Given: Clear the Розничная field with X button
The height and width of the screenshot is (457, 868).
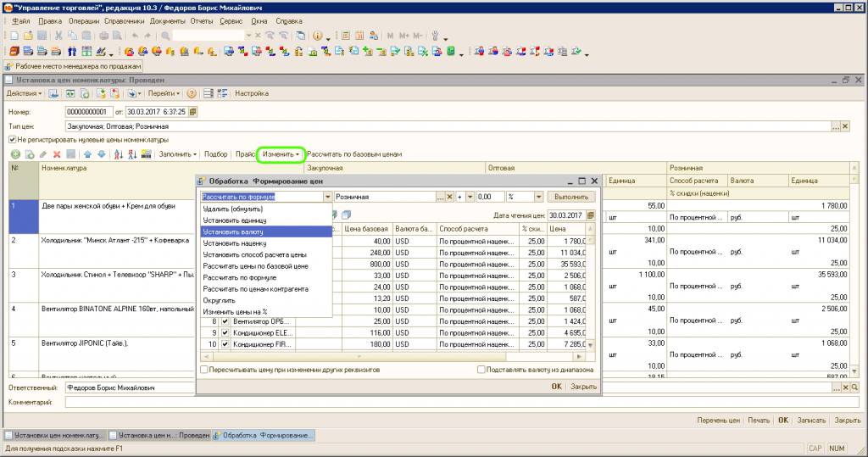Looking at the screenshot, I should 449,197.
